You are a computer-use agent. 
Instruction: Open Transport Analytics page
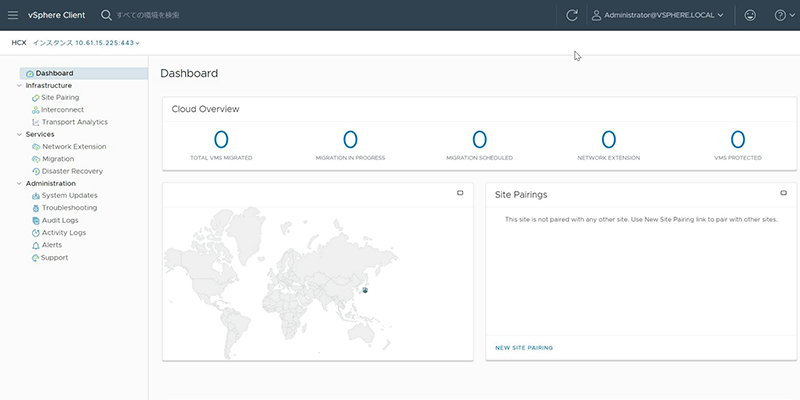(75, 122)
